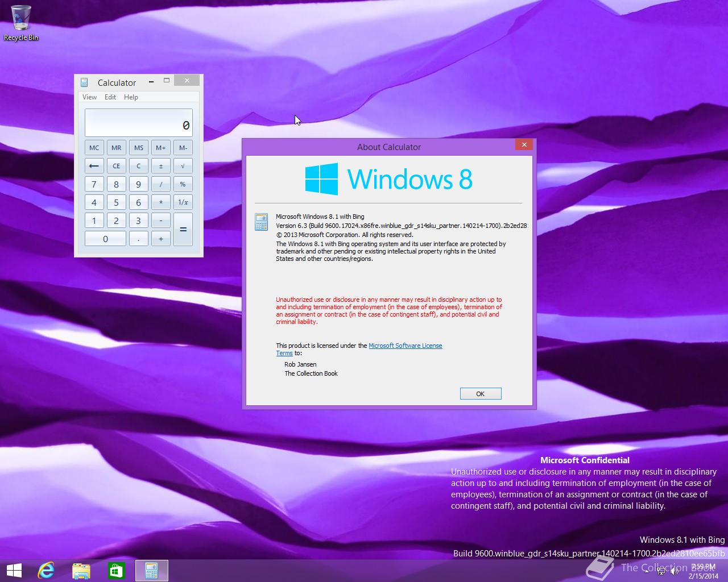
Task: Click the M- memory subtract button
Action: (183, 148)
